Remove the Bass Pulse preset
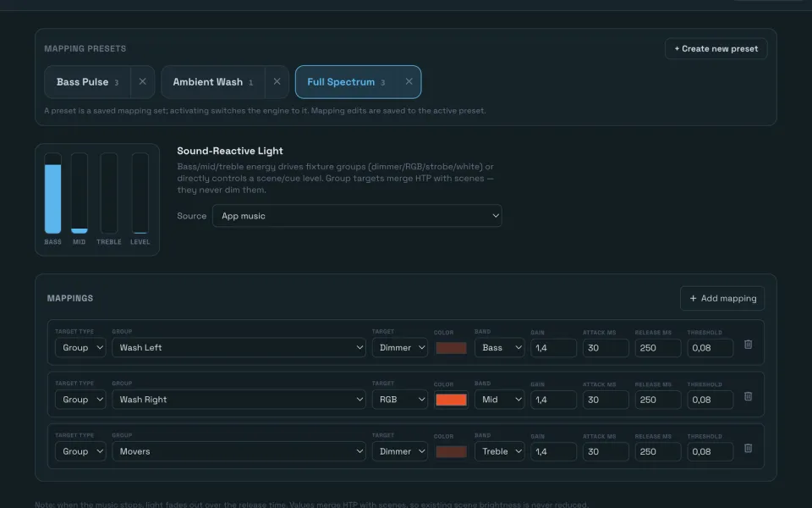The image size is (812, 508). 142,82
